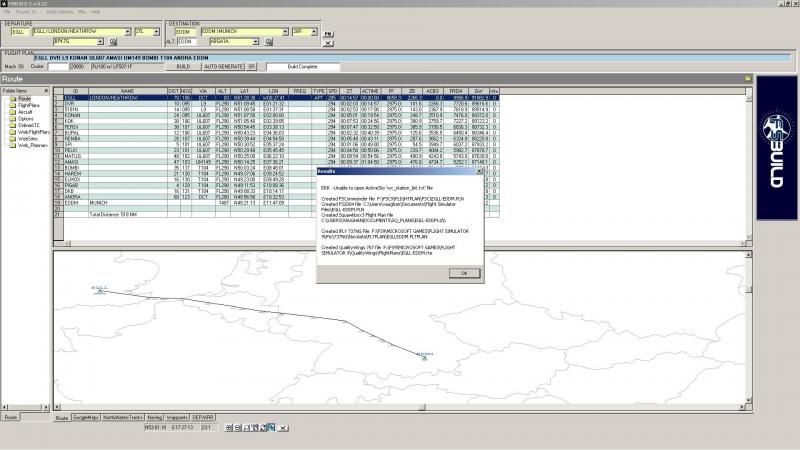Click the Cruise altitude field
This screenshot has height=450, width=800.
(x=58, y=67)
